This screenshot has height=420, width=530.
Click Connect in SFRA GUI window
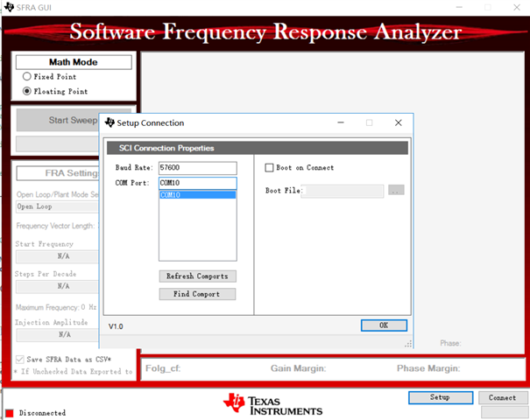pyautogui.click(x=503, y=398)
